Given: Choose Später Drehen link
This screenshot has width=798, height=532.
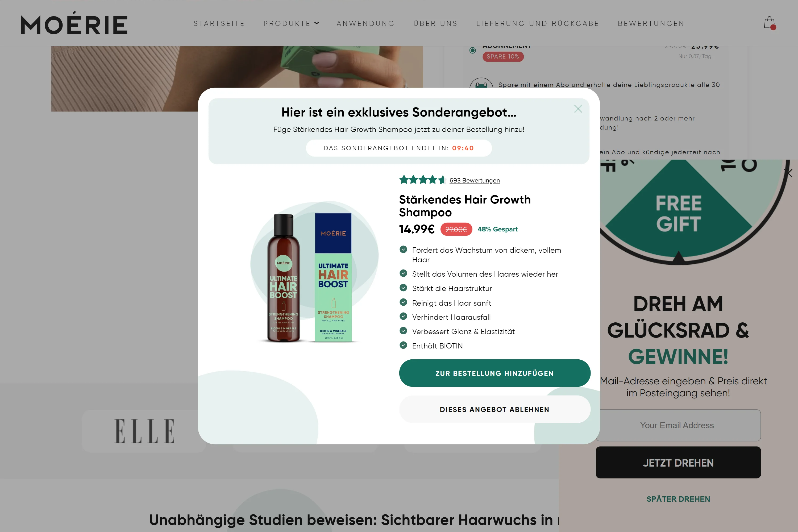Looking at the screenshot, I should [678, 499].
